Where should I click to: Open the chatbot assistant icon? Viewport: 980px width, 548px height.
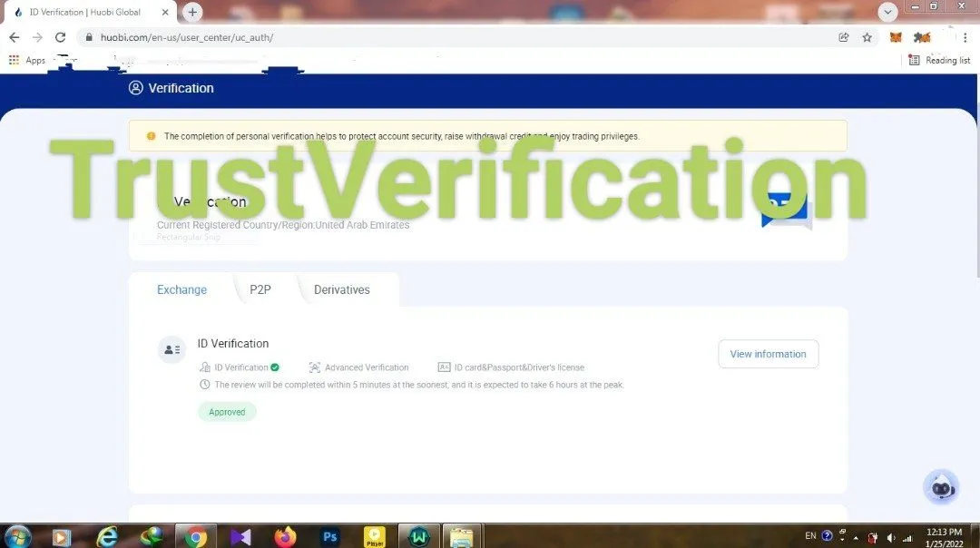pos(941,487)
